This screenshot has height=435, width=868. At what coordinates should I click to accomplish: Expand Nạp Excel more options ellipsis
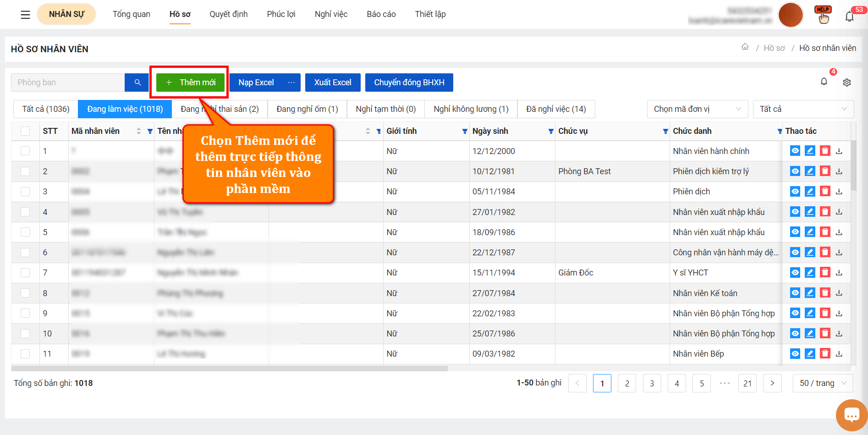click(x=291, y=83)
